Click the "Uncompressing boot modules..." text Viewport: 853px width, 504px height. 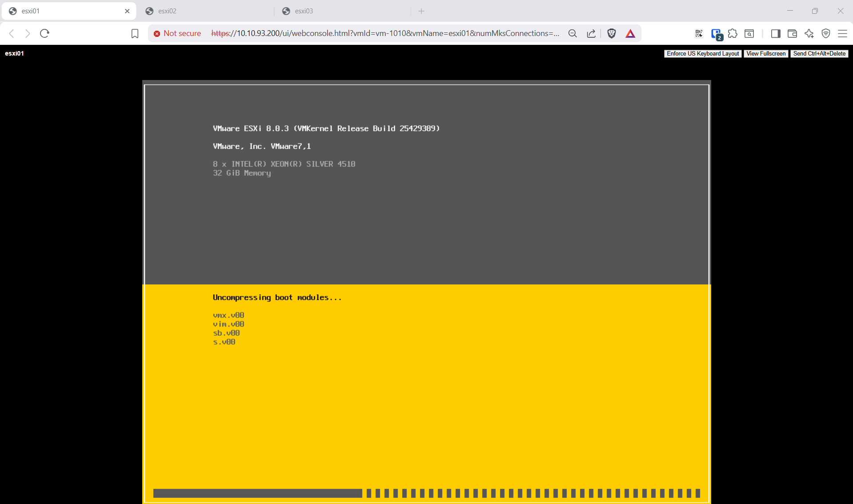coord(277,297)
